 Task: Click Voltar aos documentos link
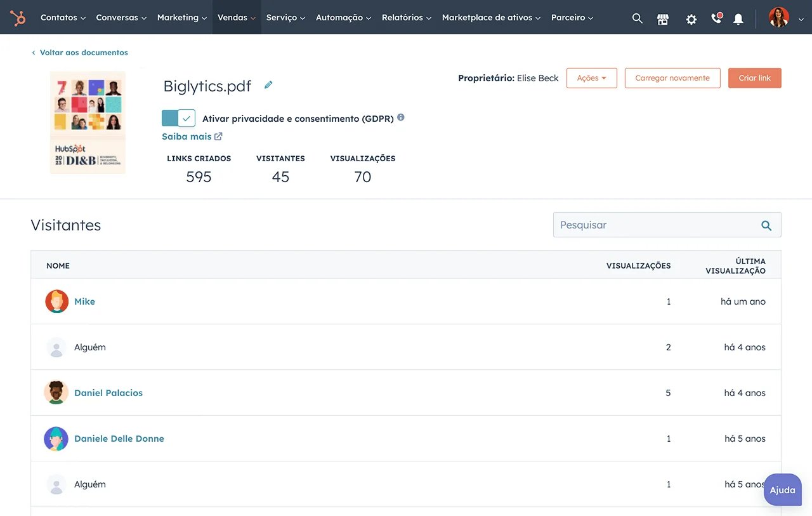click(83, 52)
